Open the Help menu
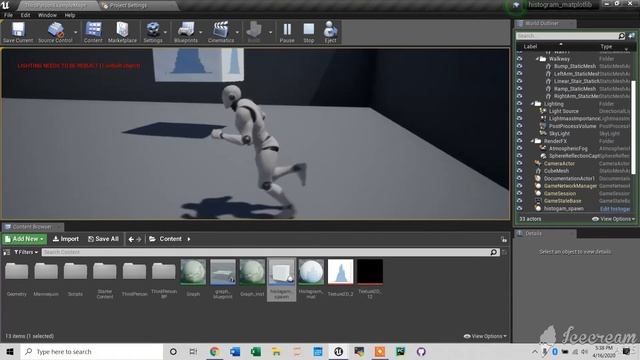640x360 pixels. click(70, 15)
